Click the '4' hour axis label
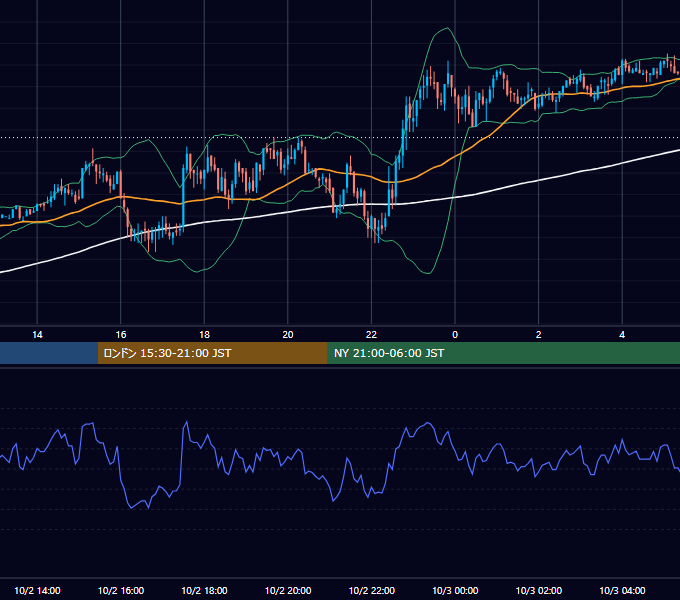Viewport: 680px width, 600px height. [x=622, y=335]
